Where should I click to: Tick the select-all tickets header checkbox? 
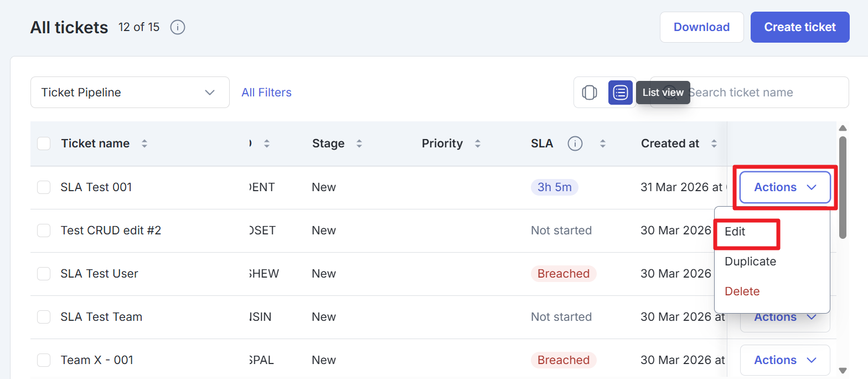44,144
